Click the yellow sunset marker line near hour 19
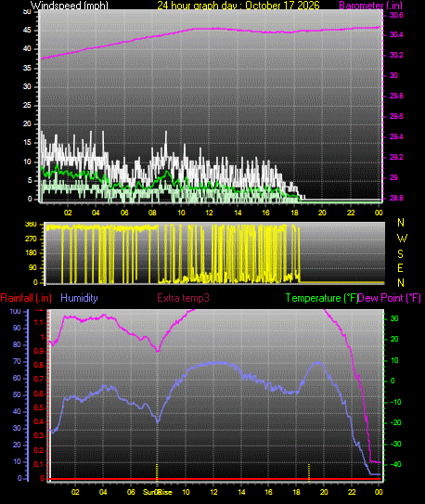 pos(309,472)
